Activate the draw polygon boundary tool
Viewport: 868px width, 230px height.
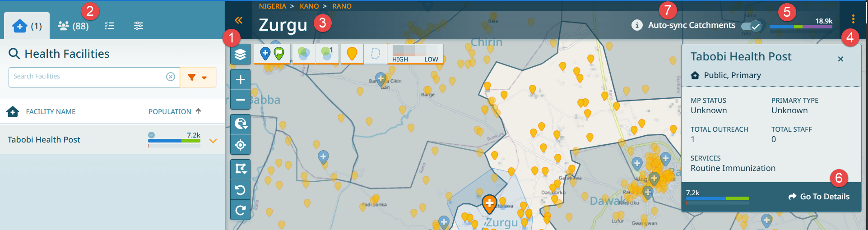[240, 169]
